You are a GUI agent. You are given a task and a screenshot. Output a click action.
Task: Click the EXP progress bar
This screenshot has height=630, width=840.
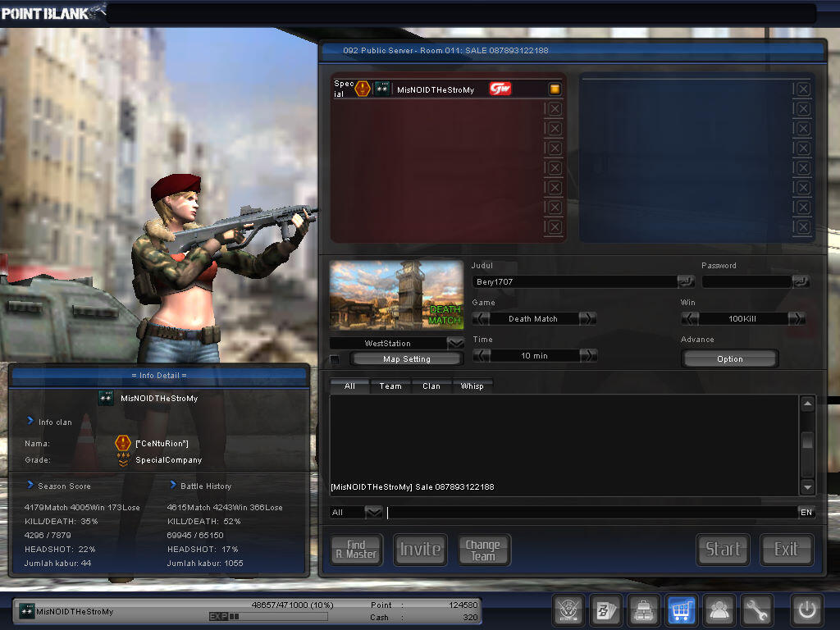tap(268, 617)
